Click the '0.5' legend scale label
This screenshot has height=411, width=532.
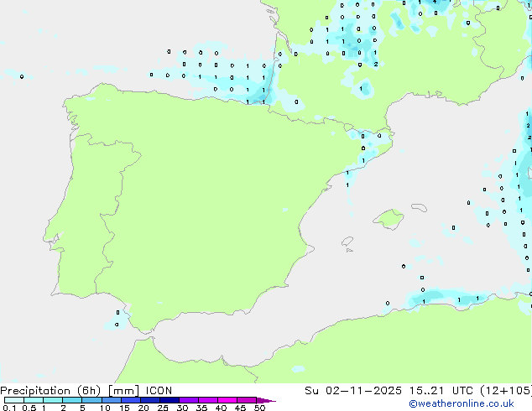click(29, 408)
